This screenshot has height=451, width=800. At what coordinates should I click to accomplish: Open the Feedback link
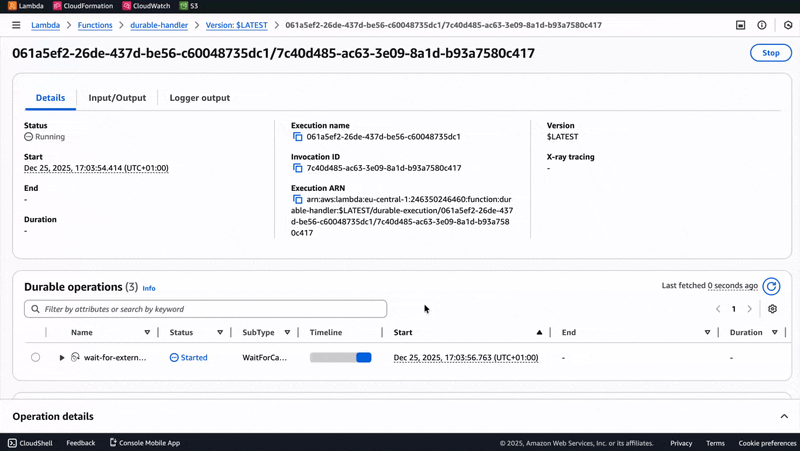[81, 443]
